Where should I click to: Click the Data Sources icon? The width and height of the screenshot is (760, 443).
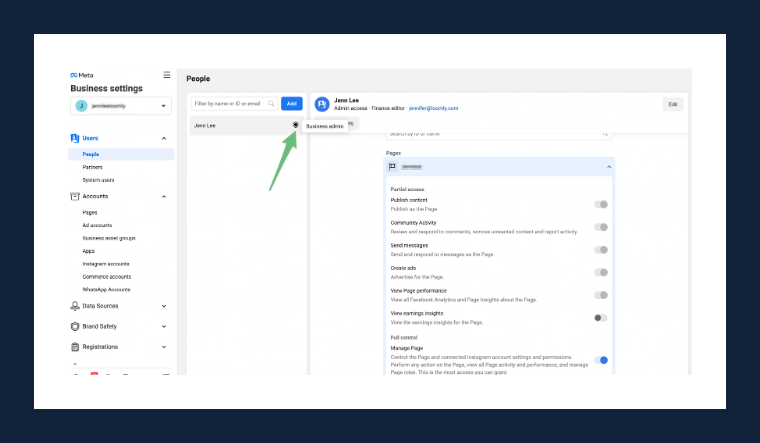point(75,306)
